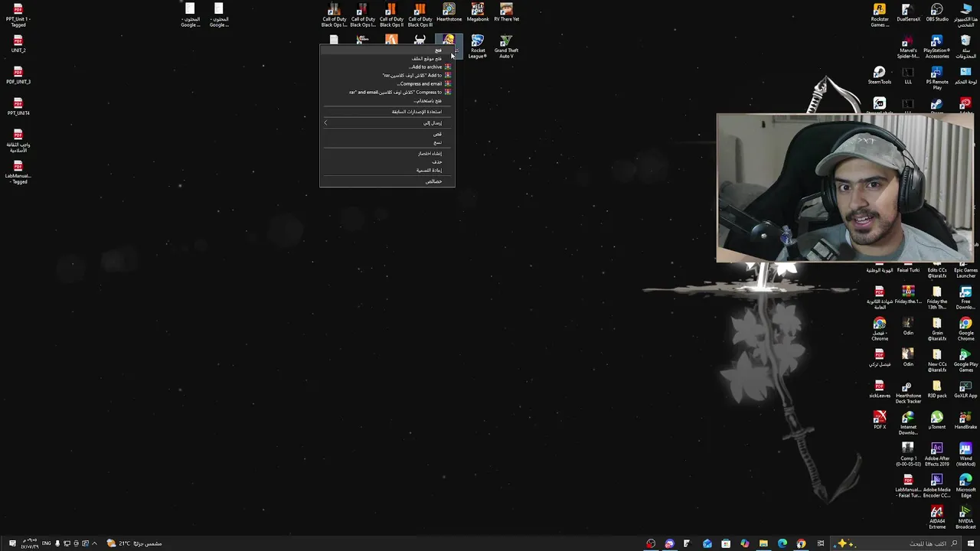Select the OBS Studio desktop icon
Screen dimensions: 980x551
(x=937, y=13)
